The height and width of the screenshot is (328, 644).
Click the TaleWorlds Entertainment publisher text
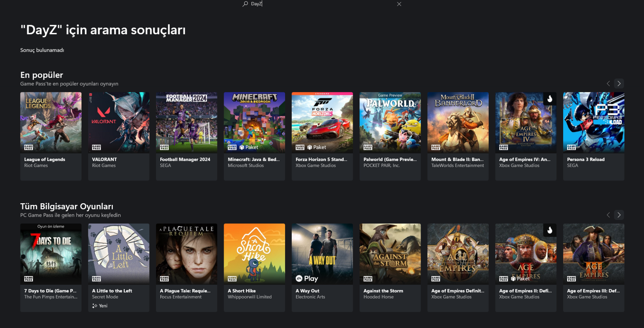458,166
